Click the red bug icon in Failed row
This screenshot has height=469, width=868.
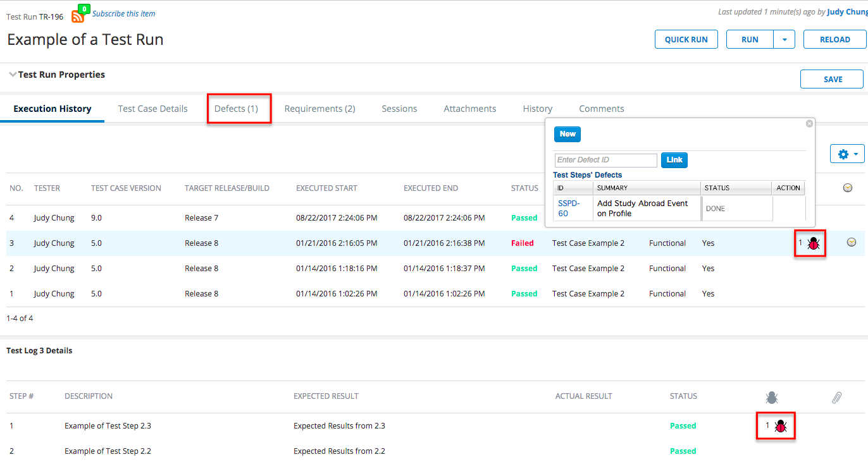point(814,243)
